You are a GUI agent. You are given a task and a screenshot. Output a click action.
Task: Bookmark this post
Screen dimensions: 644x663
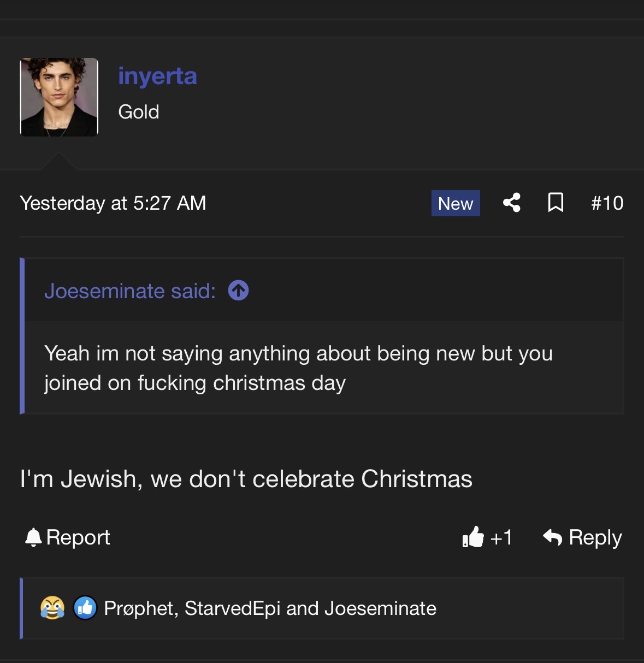(556, 203)
